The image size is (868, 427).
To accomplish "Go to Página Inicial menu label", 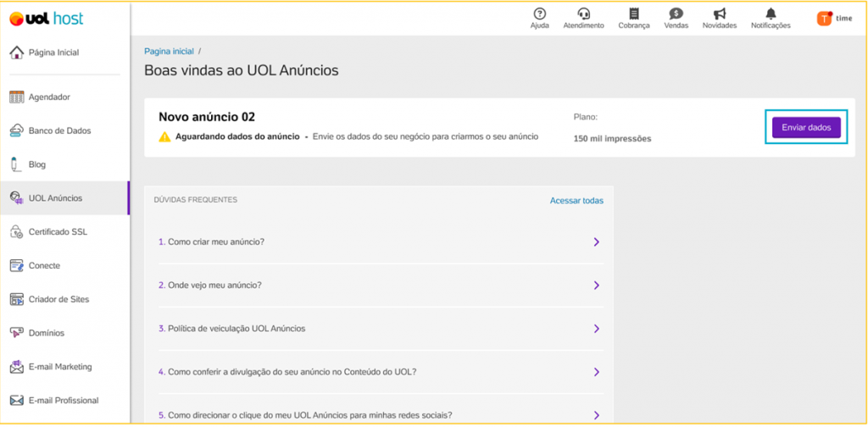I will coord(53,53).
